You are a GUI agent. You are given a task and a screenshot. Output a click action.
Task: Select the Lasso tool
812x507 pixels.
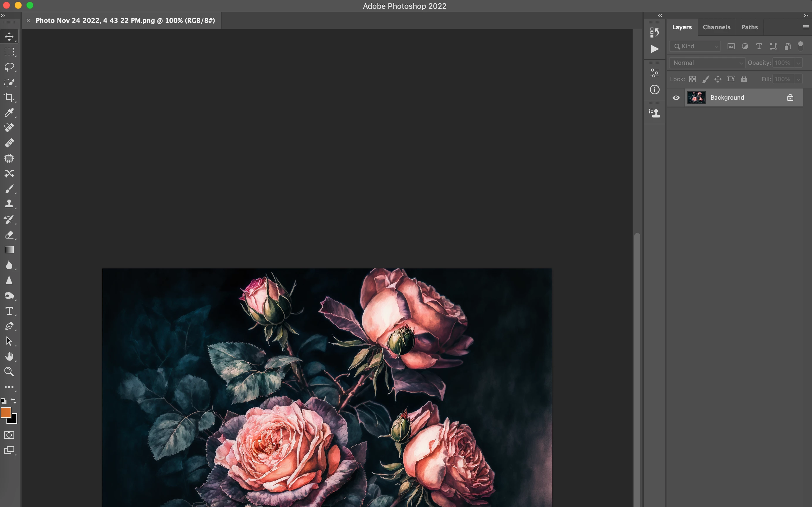pyautogui.click(x=9, y=67)
